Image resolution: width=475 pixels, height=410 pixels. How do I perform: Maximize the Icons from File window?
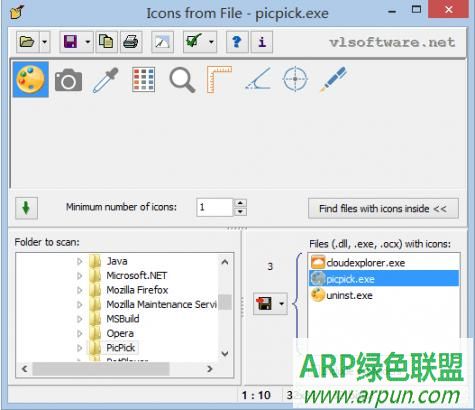point(416,10)
